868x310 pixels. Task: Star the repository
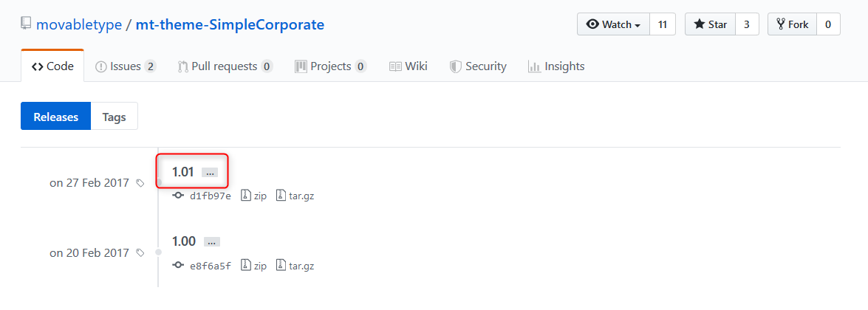(710, 24)
